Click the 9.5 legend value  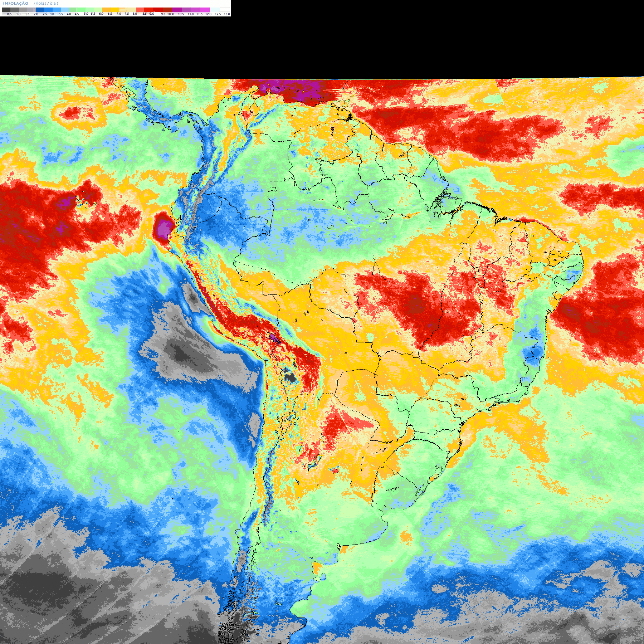[163, 14]
